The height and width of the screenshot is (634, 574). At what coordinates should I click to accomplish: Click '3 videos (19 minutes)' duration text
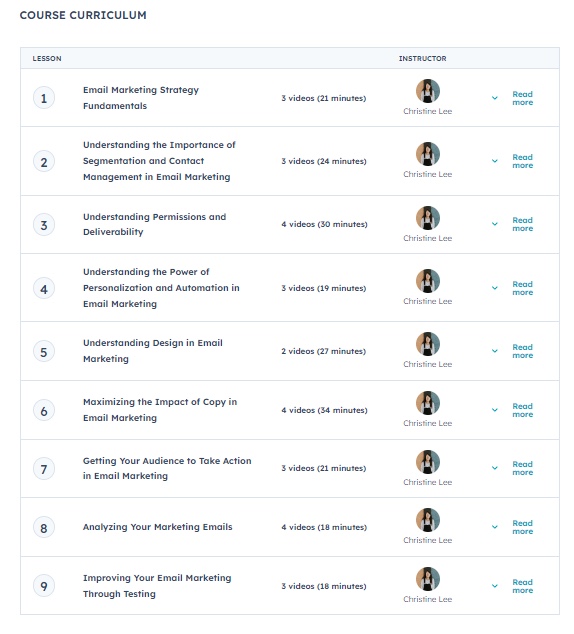click(324, 288)
